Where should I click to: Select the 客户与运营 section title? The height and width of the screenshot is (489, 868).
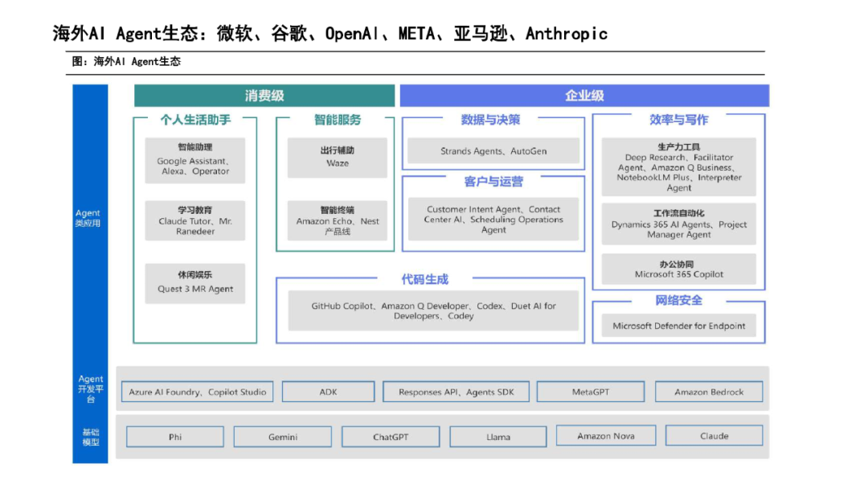click(x=493, y=182)
